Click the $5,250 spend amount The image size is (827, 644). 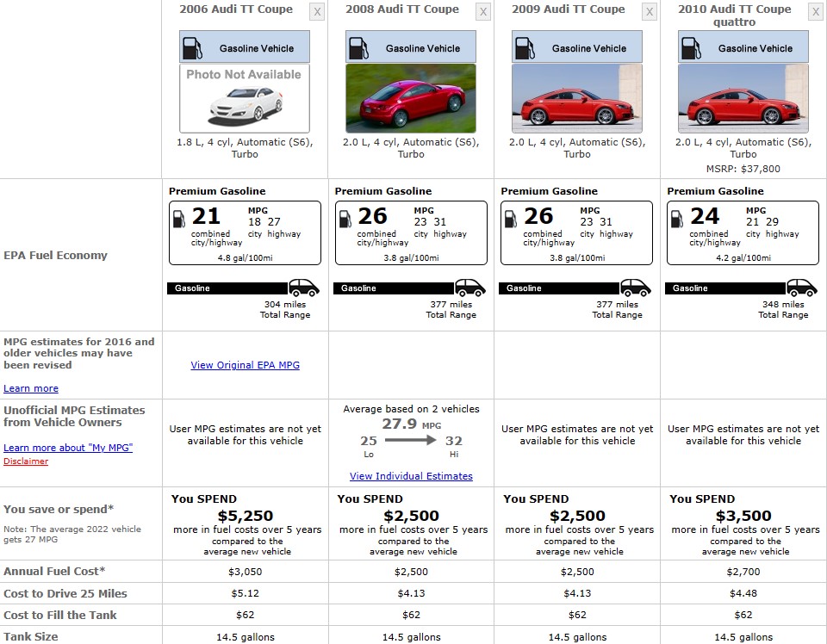(246, 516)
